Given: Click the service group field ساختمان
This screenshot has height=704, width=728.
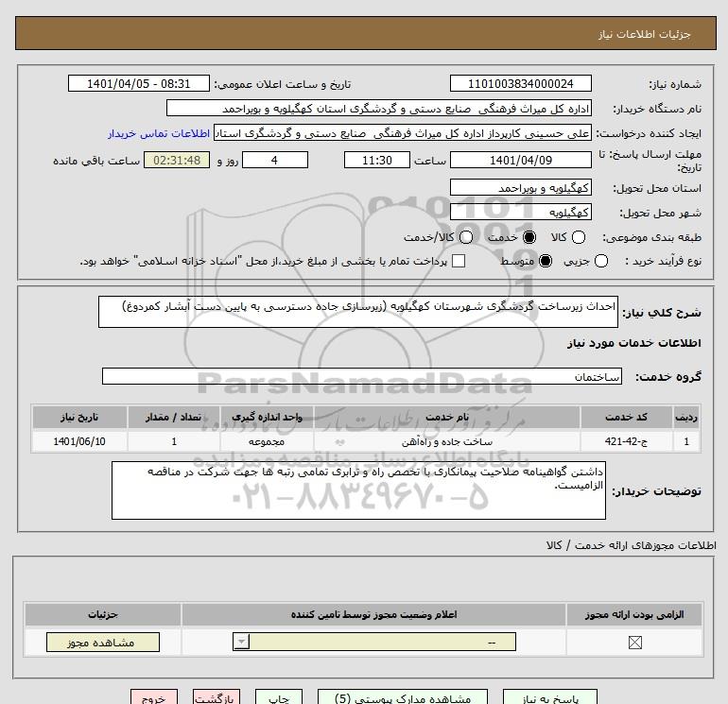Looking at the screenshot, I should [362, 376].
